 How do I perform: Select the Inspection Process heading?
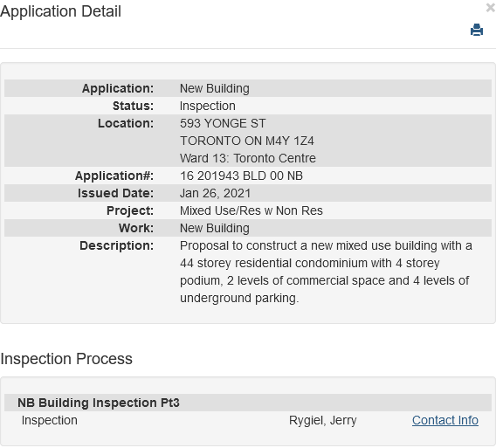click(x=66, y=359)
